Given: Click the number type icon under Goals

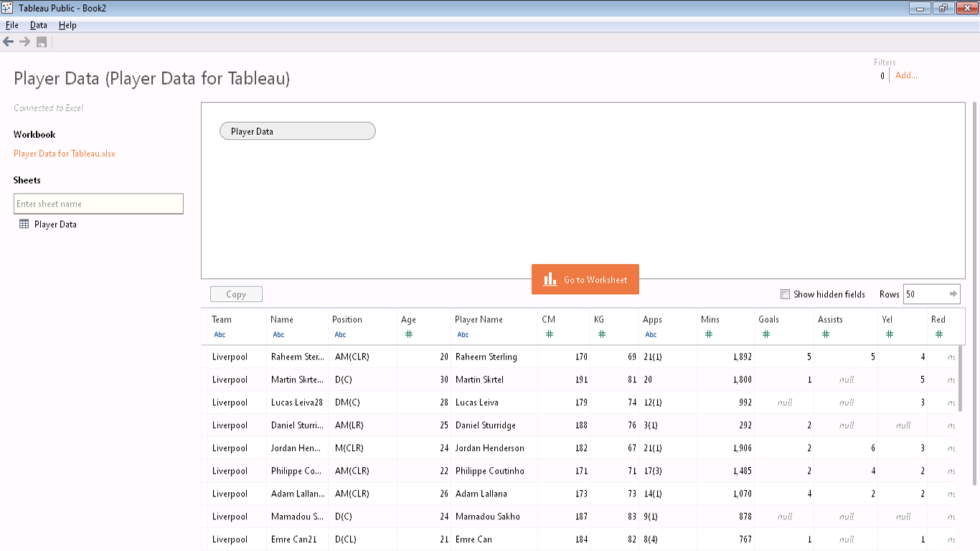Looking at the screenshot, I should pos(765,334).
